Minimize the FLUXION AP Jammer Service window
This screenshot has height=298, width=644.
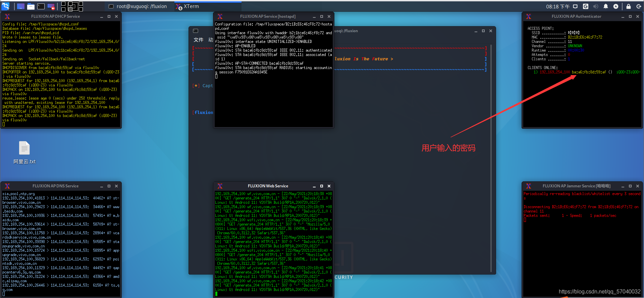point(623,186)
